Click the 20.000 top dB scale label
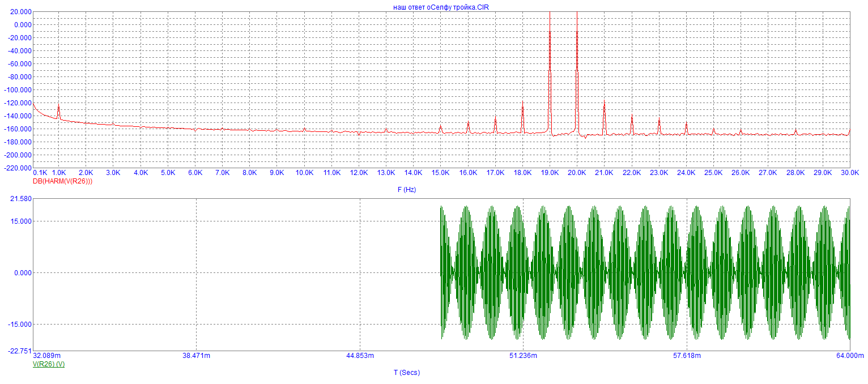Screen dimensions: 868x384 click(x=21, y=12)
